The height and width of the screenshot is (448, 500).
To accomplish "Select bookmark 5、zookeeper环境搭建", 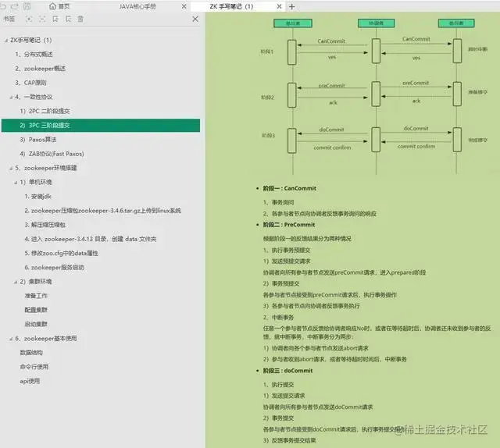I will (x=46, y=168).
